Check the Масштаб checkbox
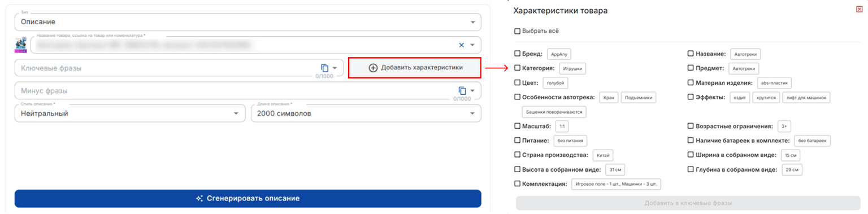This screenshot has height=214, width=868. [518, 126]
